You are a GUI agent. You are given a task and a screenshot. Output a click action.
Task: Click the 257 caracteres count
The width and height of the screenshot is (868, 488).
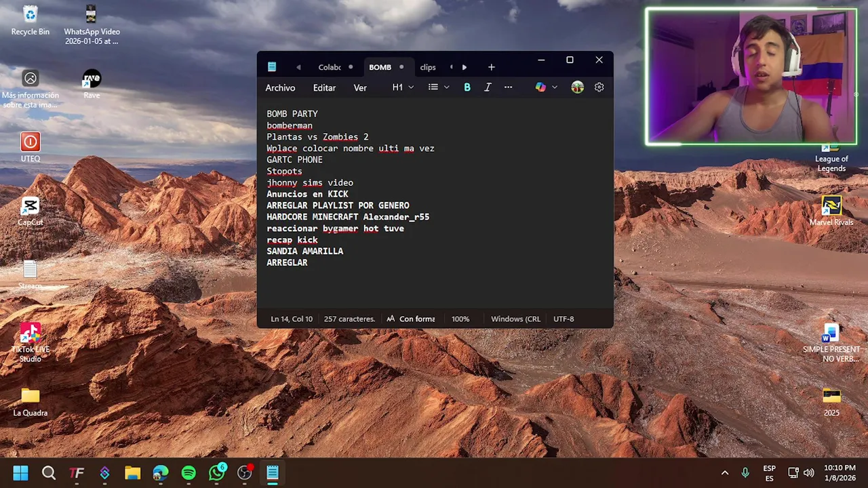(349, 319)
